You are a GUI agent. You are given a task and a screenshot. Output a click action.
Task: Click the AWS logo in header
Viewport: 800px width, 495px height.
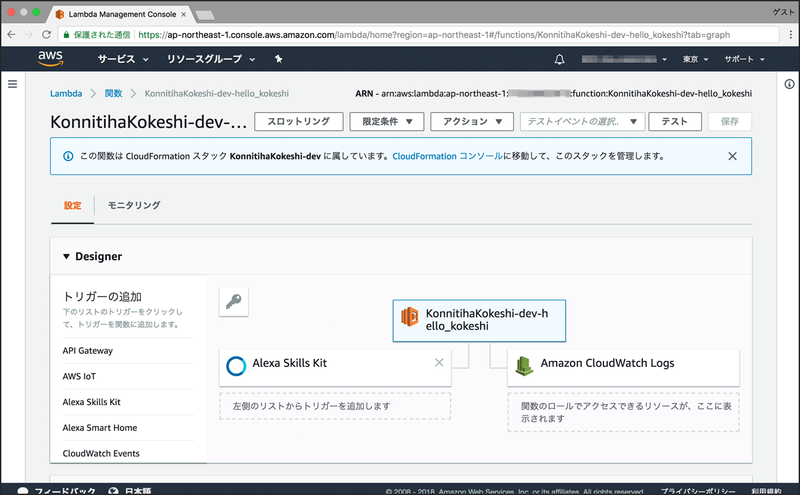pos(51,59)
